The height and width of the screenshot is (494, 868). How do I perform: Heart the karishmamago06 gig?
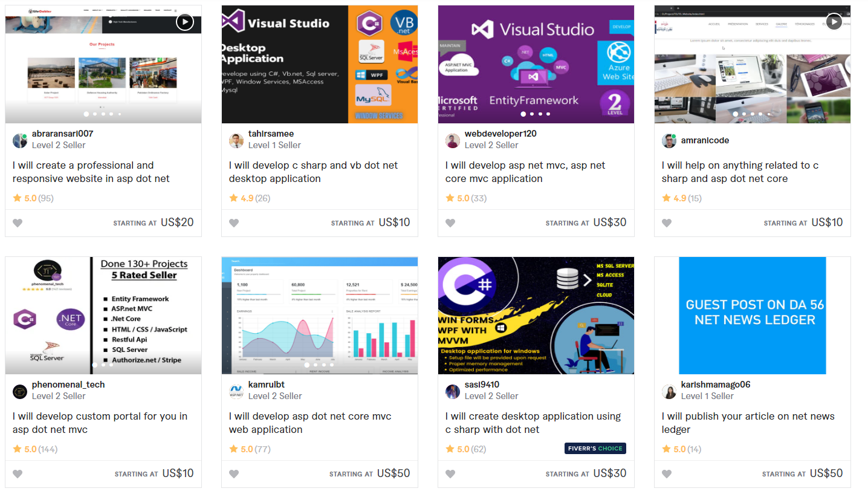667,474
